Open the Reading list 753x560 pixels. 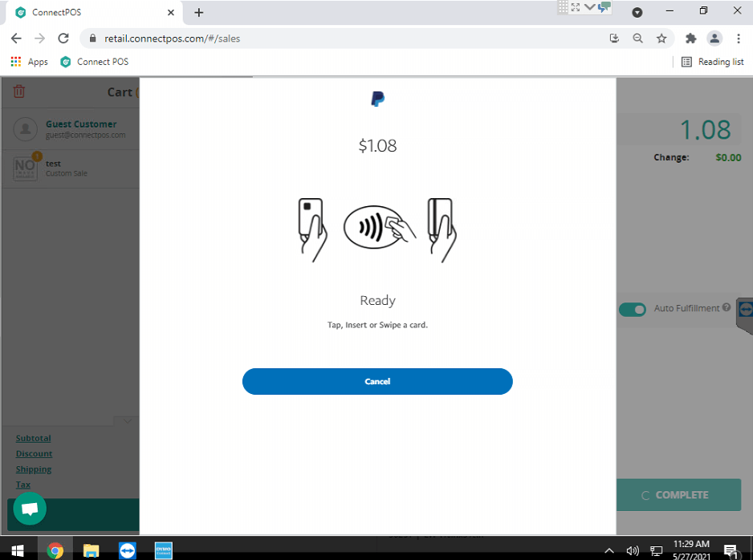coord(713,62)
